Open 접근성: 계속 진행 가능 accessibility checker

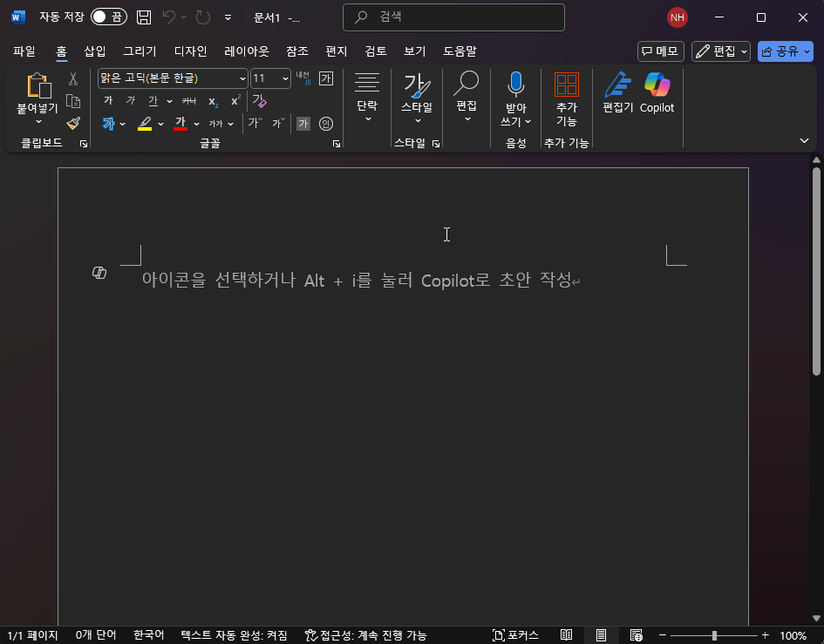coord(365,635)
